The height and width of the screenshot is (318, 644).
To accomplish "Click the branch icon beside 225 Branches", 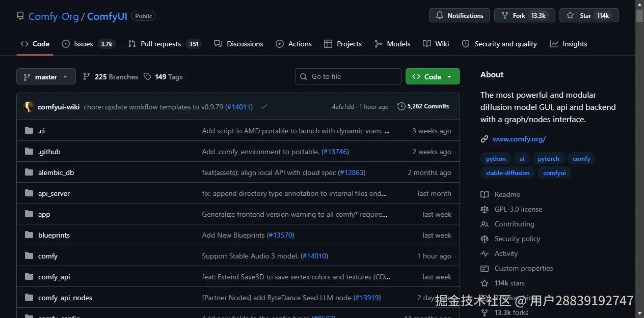I will point(87,76).
